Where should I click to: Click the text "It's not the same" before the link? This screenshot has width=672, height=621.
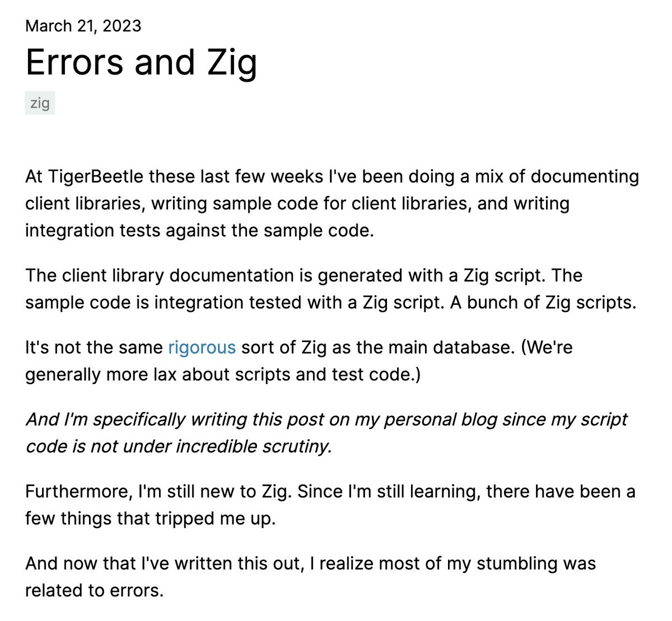(94, 347)
